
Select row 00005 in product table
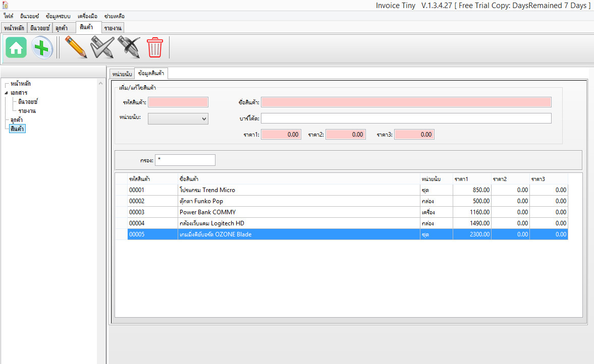[342, 234]
